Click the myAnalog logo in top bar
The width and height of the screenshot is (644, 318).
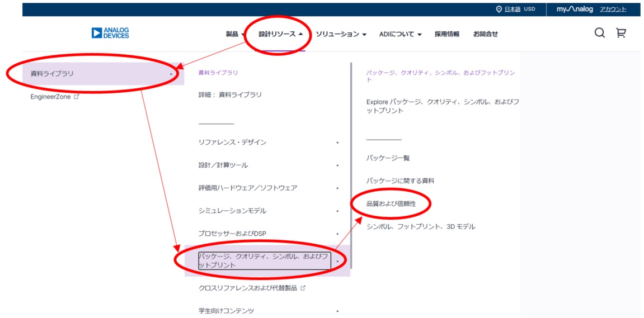click(575, 10)
